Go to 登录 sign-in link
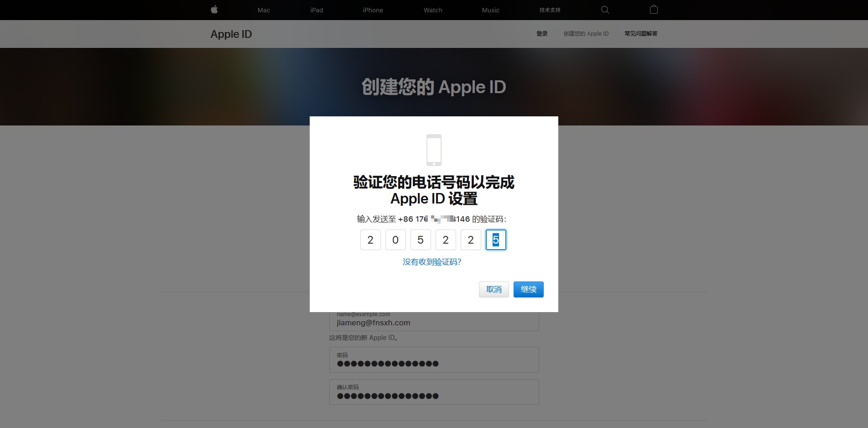 542,34
